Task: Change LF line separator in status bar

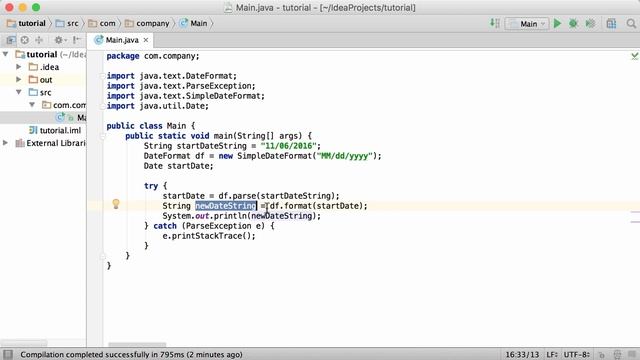Action: [x=552, y=355]
